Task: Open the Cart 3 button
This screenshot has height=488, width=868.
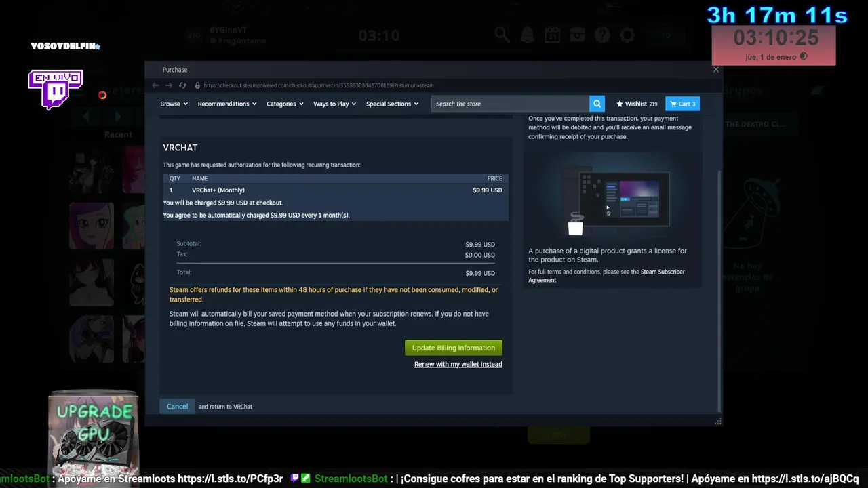Action: click(682, 104)
